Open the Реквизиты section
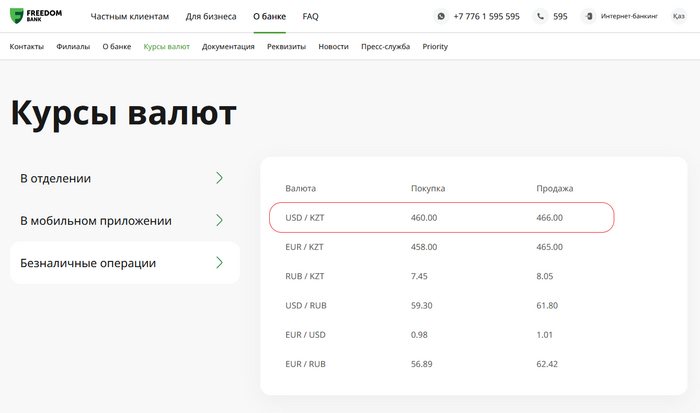This screenshot has height=413, width=700. [x=286, y=47]
